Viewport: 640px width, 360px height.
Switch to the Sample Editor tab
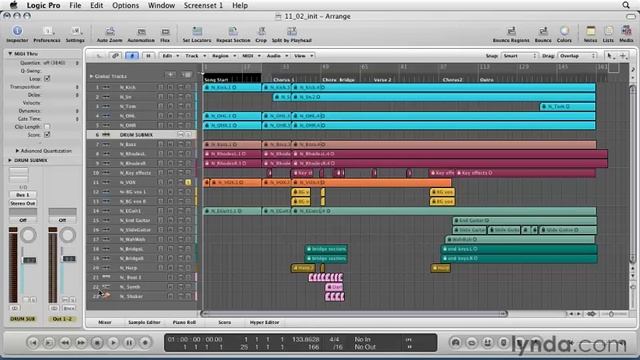(x=144, y=322)
